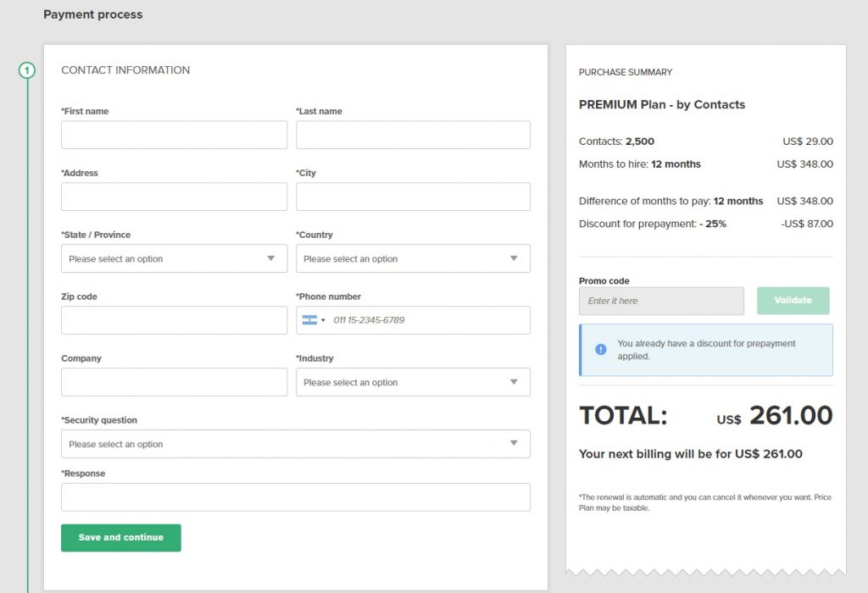
Task: Click the total amount '261.00'
Action: [791, 415]
